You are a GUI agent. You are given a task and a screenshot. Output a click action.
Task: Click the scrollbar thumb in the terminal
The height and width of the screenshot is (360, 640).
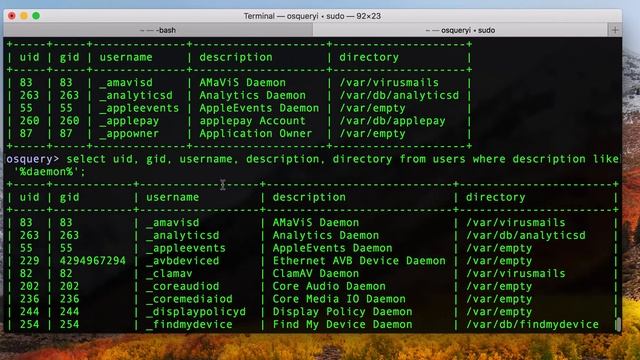click(x=618, y=324)
